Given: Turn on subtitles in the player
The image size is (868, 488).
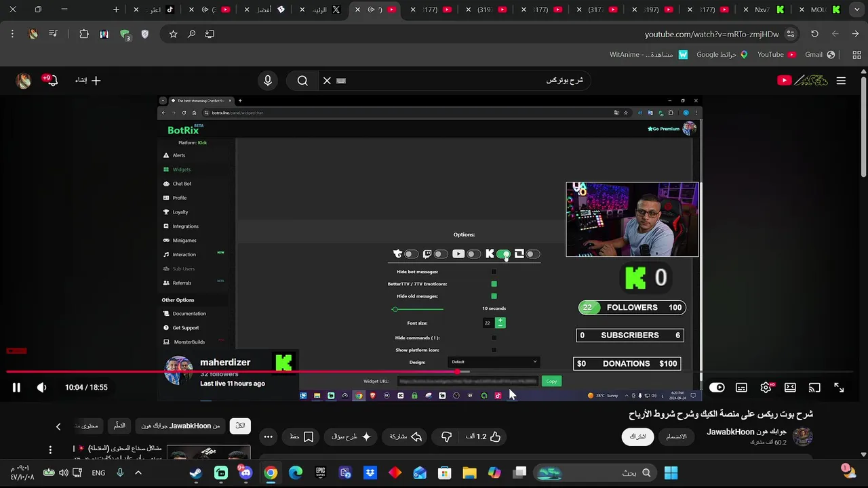Looking at the screenshot, I should pos(741,388).
